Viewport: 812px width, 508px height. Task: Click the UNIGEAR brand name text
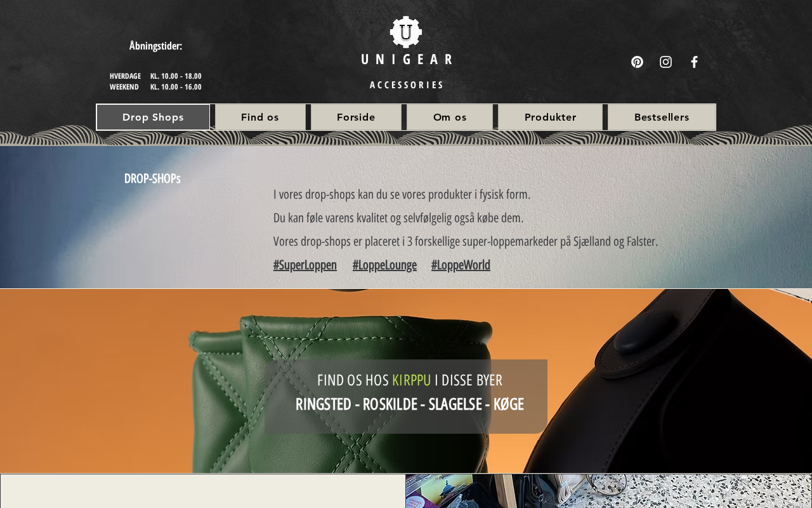[x=407, y=59]
